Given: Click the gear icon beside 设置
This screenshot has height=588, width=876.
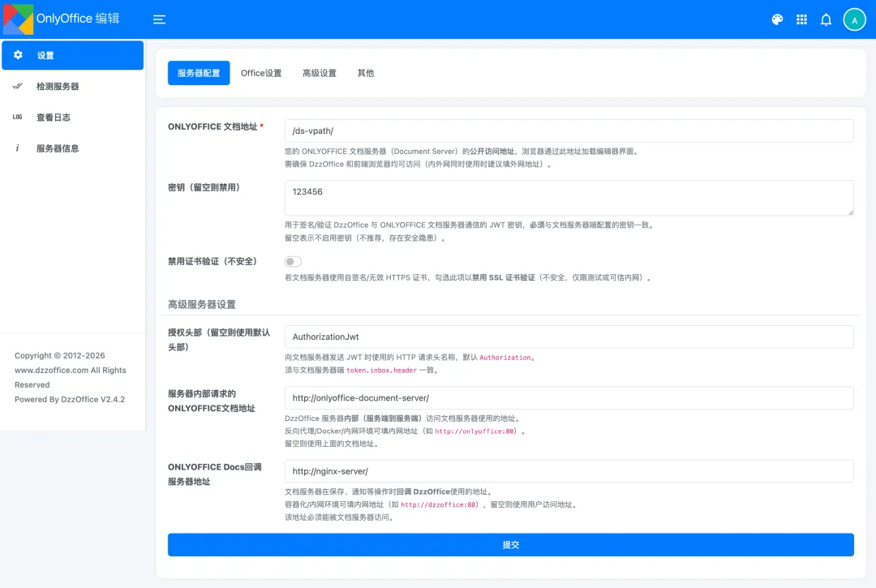Looking at the screenshot, I should tap(18, 54).
